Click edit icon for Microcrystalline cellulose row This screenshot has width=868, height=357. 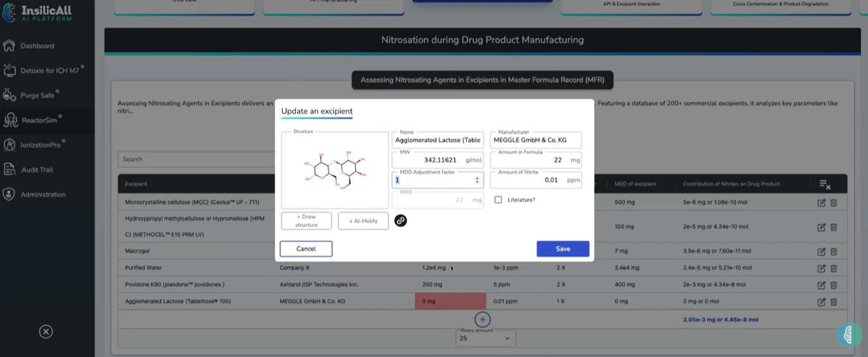(821, 203)
